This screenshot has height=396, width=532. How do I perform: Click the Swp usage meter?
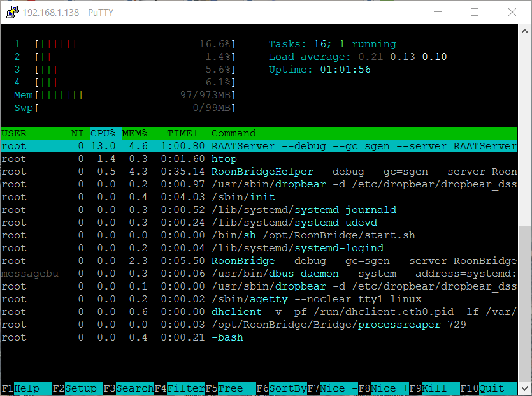click(135, 108)
